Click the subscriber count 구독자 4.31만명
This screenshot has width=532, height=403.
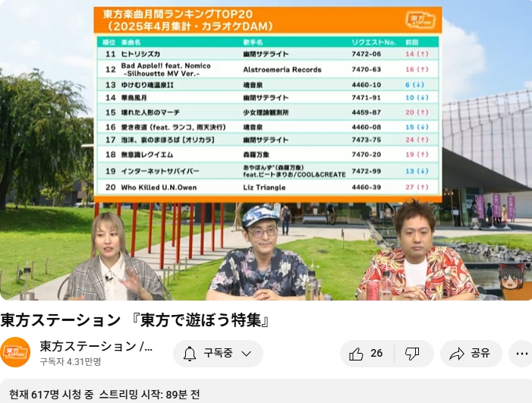click(x=71, y=361)
